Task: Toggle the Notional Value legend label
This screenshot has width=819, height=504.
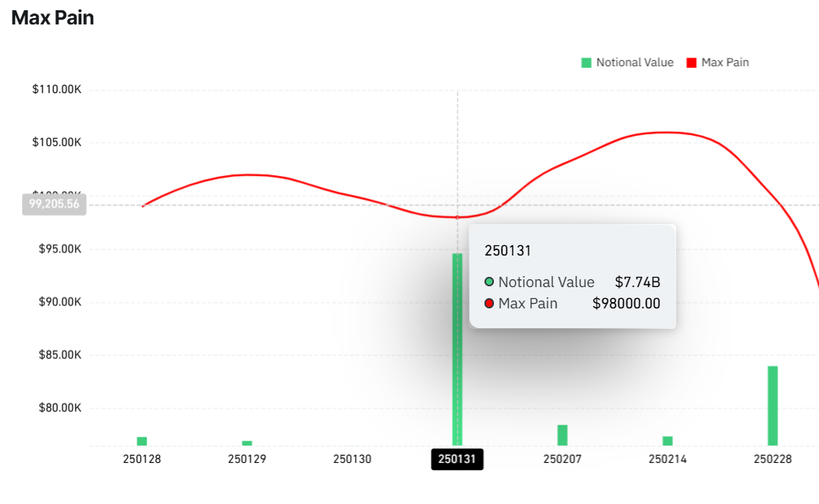Action: click(x=634, y=62)
